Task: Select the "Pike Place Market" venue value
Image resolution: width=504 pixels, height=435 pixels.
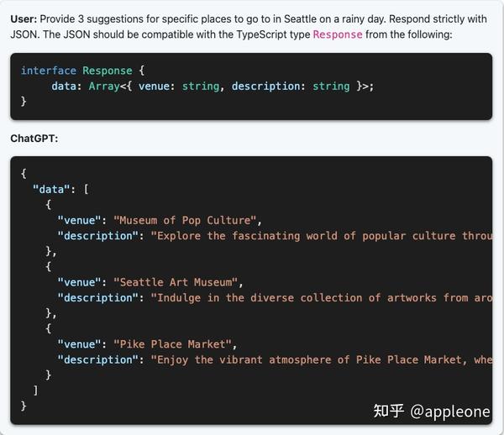Action: coord(172,344)
